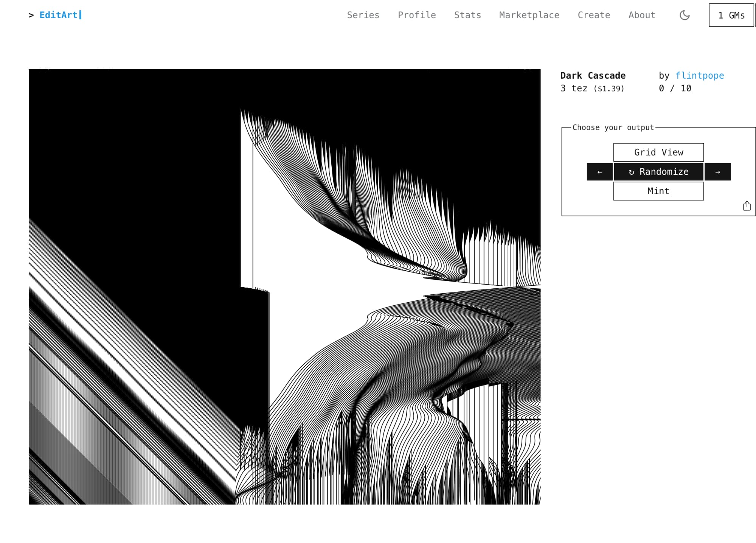This screenshot has width=756, height=543.
Task: Click the Randomize refresh symbol
Action: [x=631, y=172]
